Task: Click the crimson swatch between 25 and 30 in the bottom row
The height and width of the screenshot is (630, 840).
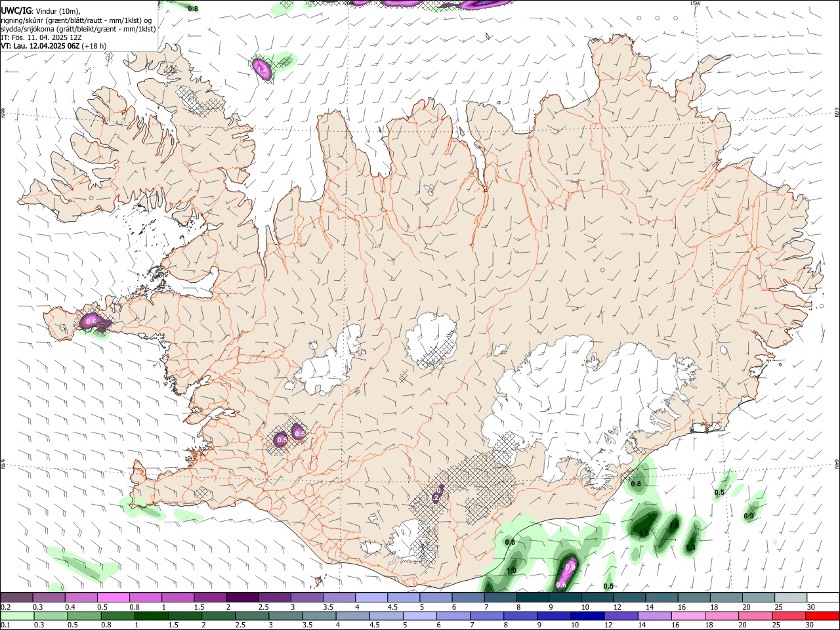Action: [788, 616]
